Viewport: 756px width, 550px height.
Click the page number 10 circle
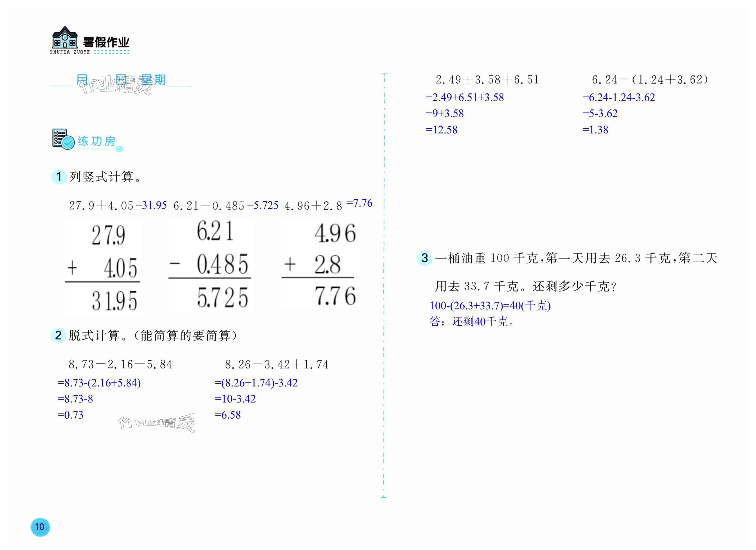(x=40, y=527)
